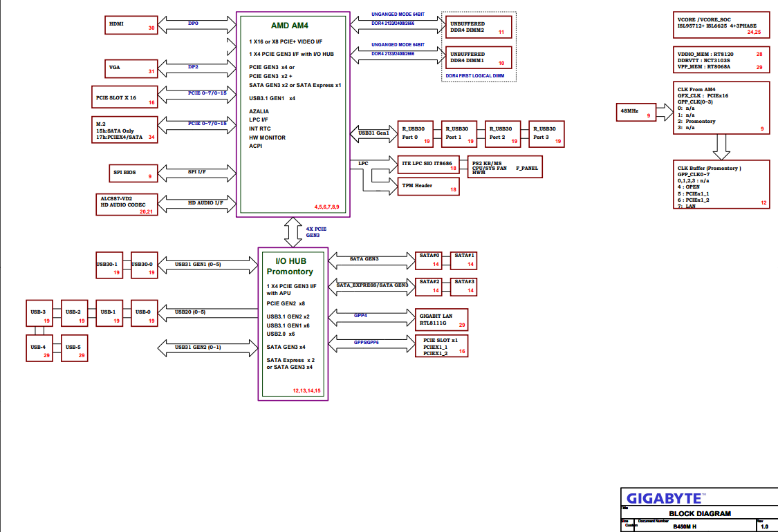Click the SATA#1 box
This screenshot has width=778, height=532.
click(x=463, y=260)
